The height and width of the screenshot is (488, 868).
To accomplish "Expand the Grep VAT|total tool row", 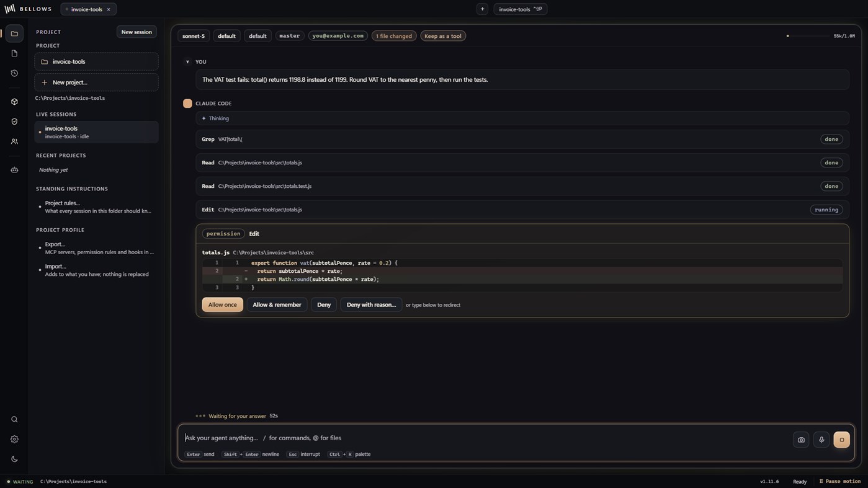I will pos(522,139).
